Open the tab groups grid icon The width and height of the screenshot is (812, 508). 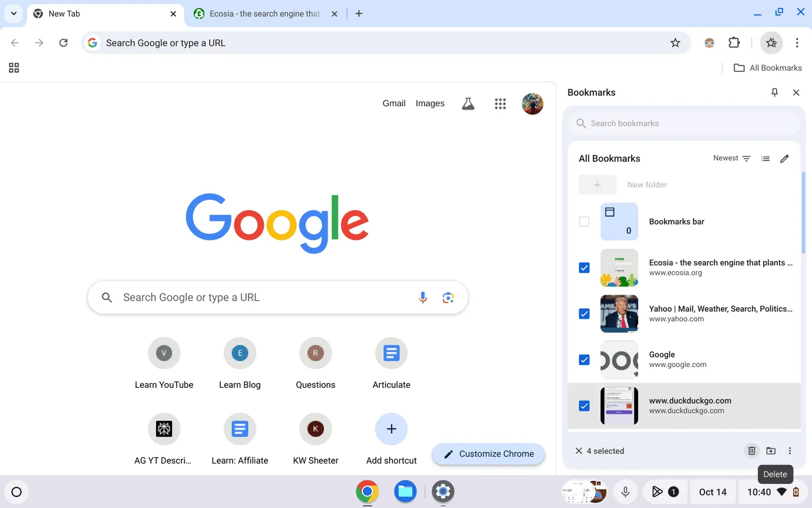(14, 68)
